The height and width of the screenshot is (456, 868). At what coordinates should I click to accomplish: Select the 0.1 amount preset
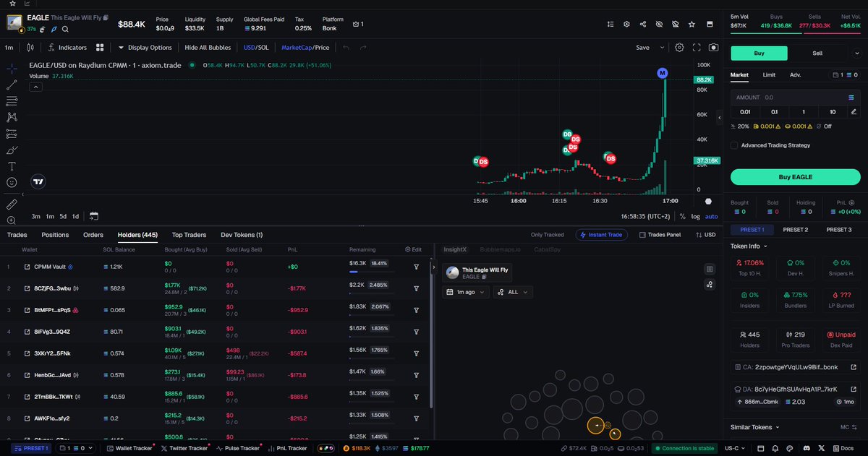point(775,111)
